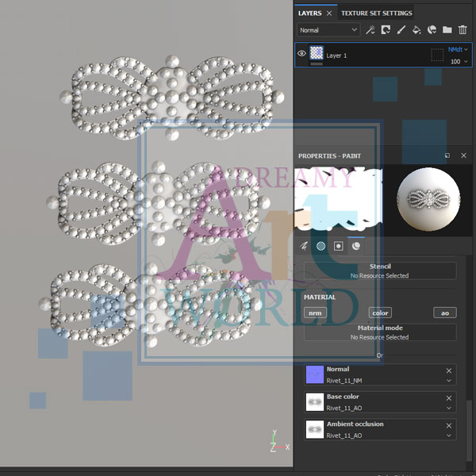The image size is (476, 476).
Task: Open the alpha properties icon tab
Action: pyautogui.click(x=321, y=246)
